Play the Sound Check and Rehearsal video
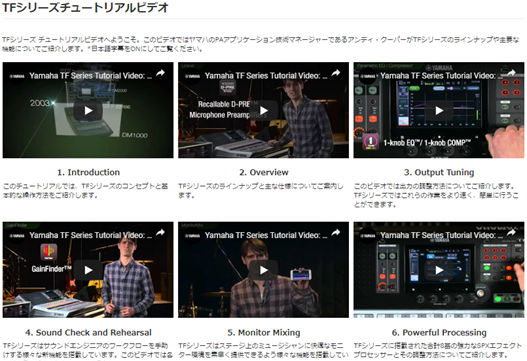Viewport: 527px width, 361px height. tap(88, 270)
